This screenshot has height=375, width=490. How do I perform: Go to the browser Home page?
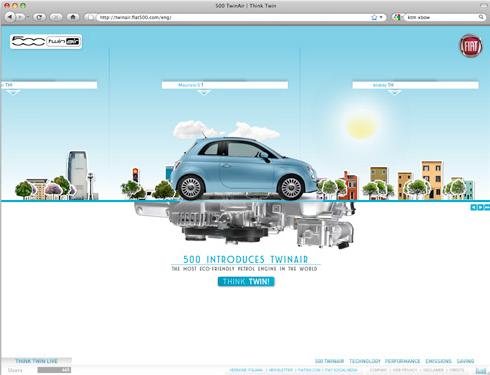click(x=73, y=17)
